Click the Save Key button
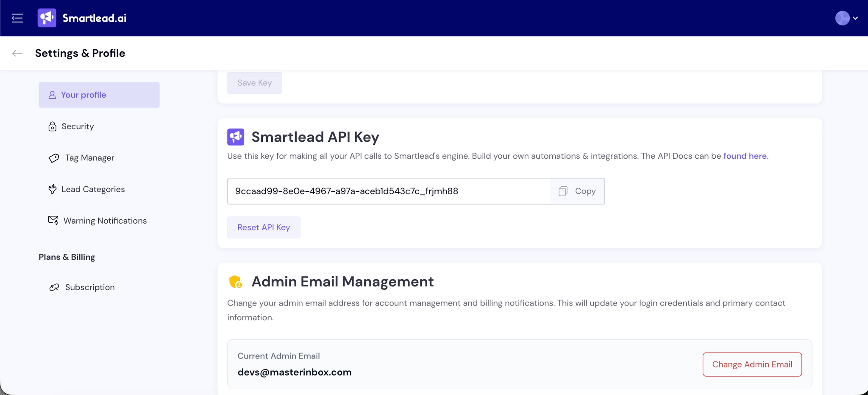868x395 pixels. point(254,83)
